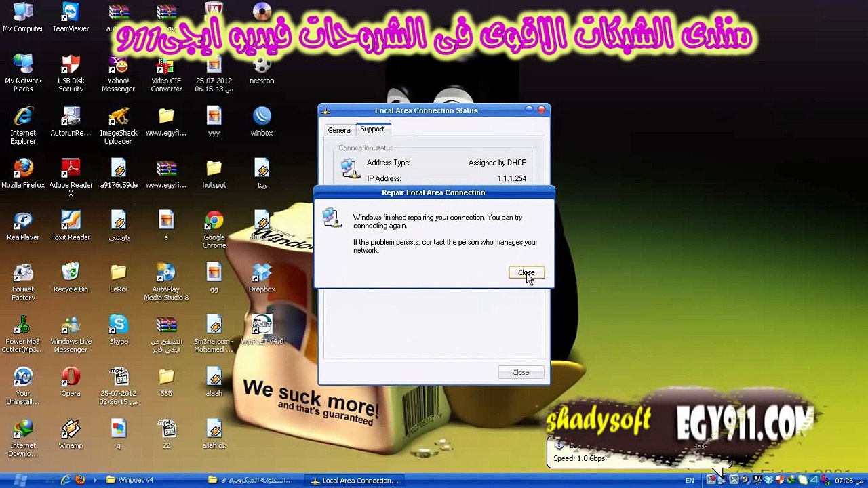Select the 'allah ok' file icon
868x488 pixels.
(214, 435)
